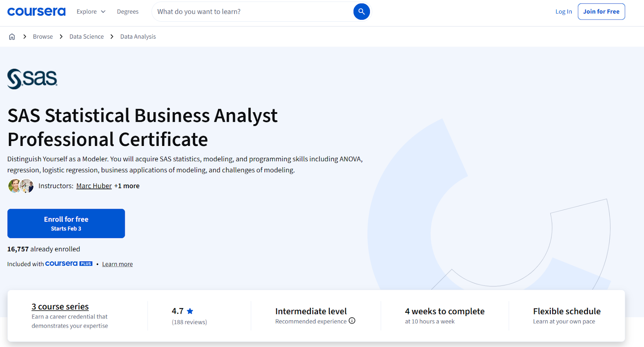Click the Coursera logo in header

(x=36, y=12)
